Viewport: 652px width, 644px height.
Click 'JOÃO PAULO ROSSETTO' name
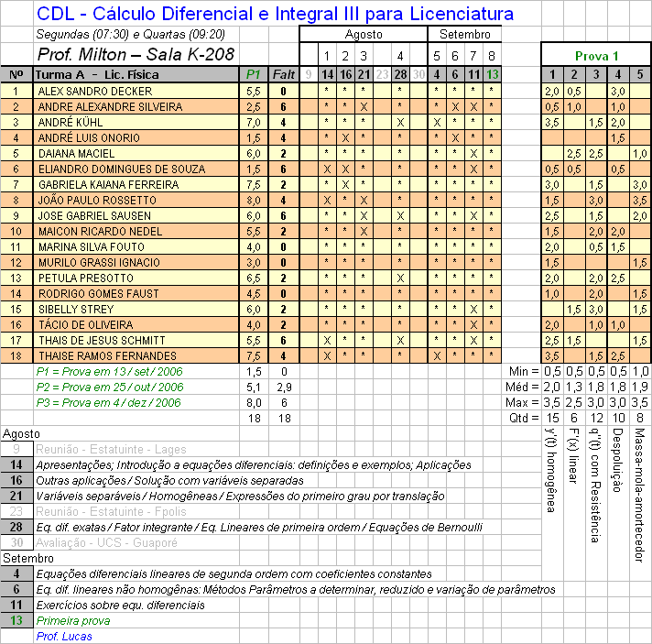97,201
